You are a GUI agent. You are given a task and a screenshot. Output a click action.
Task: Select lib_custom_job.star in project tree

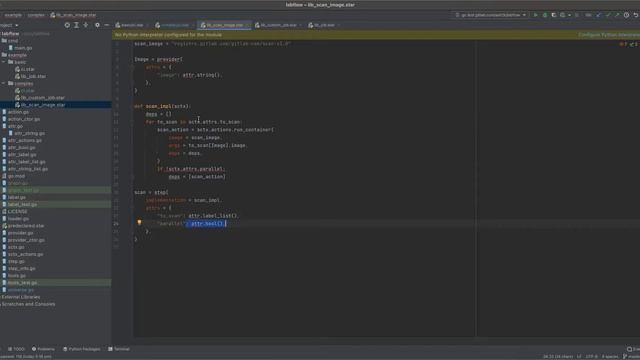point(42,98)
